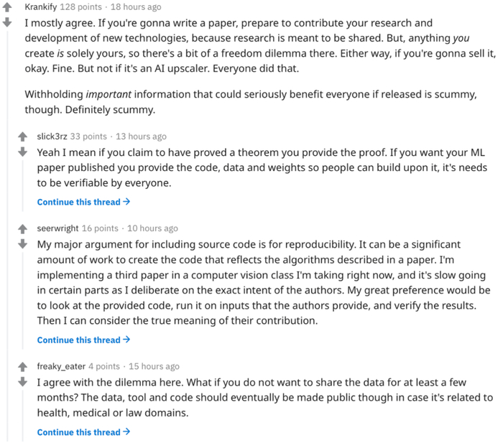Viewport: 503px width, 448px height.
Task: Open slick3rz's user profile
Action: click(52, 136)
